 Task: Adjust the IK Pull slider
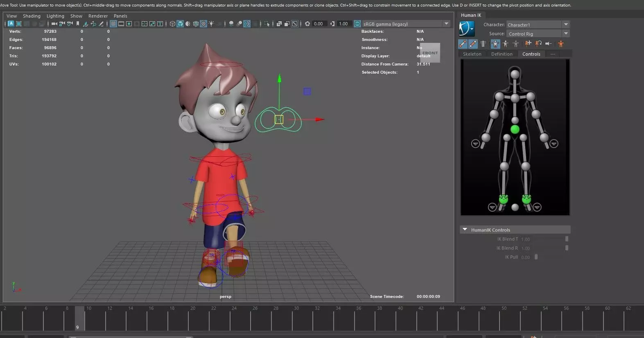(x=536, y=257)
